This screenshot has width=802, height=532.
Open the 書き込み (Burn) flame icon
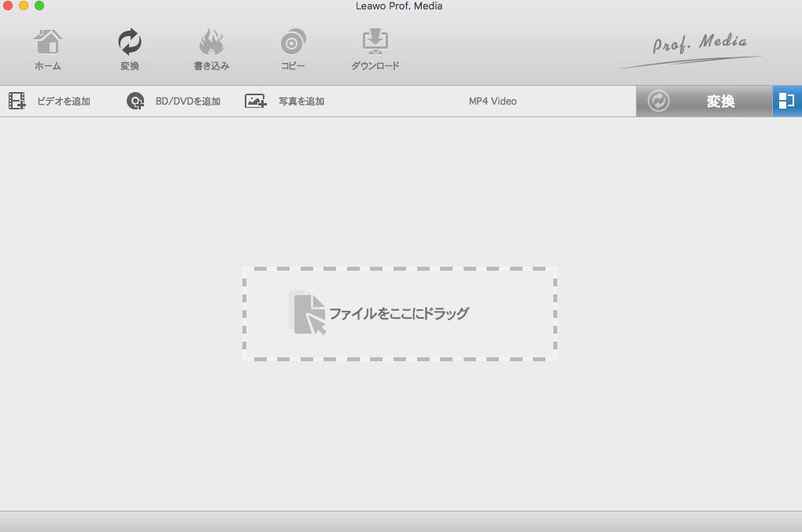[x=211, y=42]
